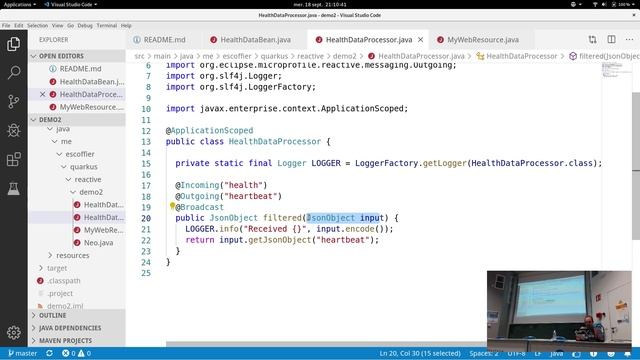This screenshot has width=640, height=360.
Task: Click the Ln 20, Col 30 status indicator
Action: click(x=420, y=353)
